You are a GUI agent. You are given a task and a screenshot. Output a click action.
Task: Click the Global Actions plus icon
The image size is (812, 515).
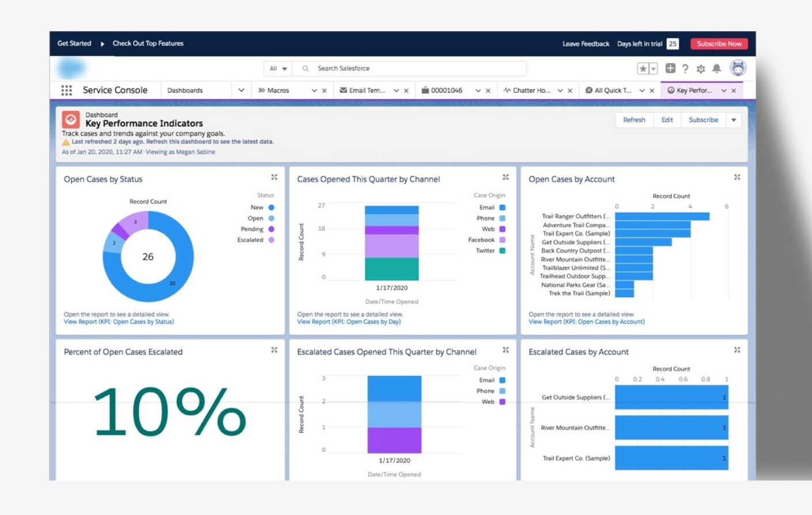coord(670,69)
